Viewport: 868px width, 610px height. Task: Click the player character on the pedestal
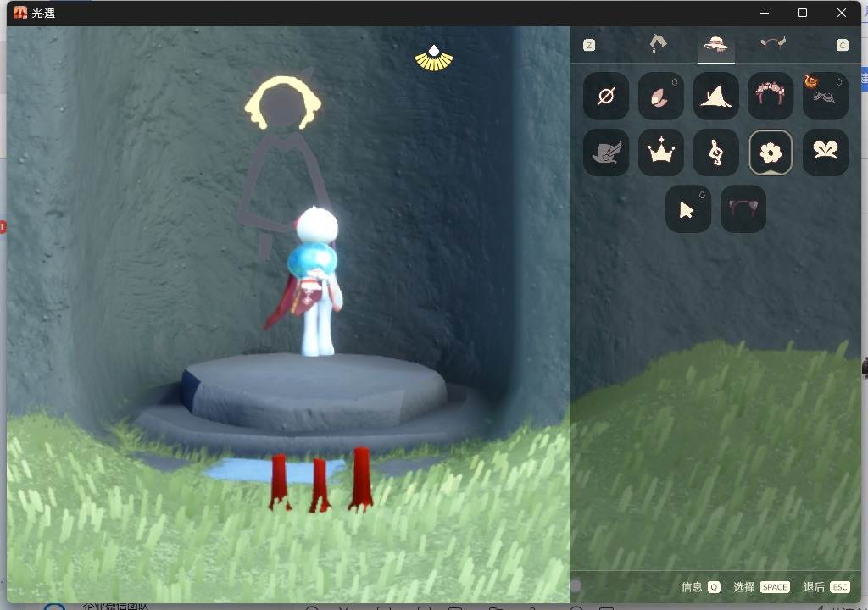coord(313,281)
